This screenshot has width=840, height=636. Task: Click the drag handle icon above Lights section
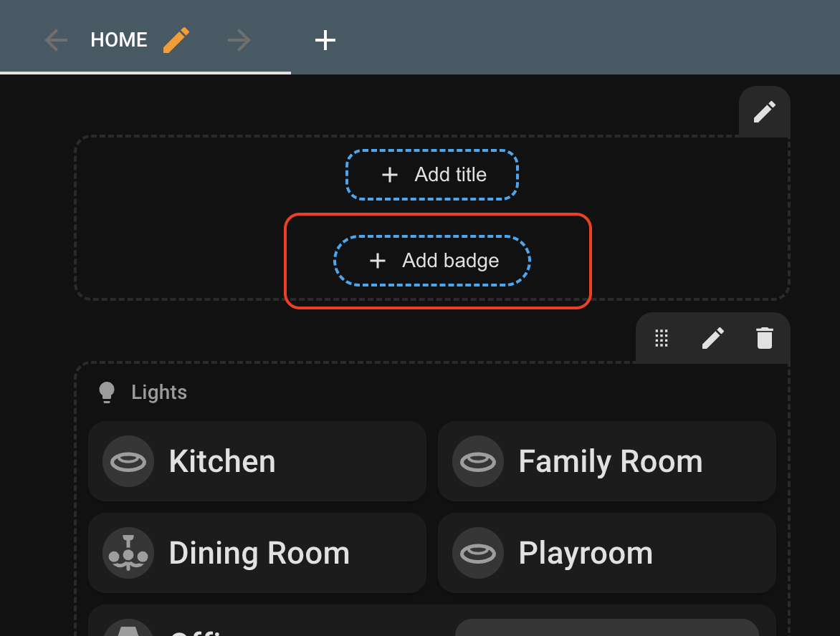[661, 338]
